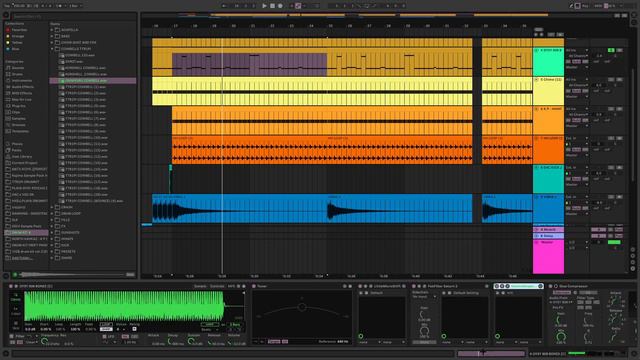
Task: Select the KICK folder row
Action: (x=93, y=245)
